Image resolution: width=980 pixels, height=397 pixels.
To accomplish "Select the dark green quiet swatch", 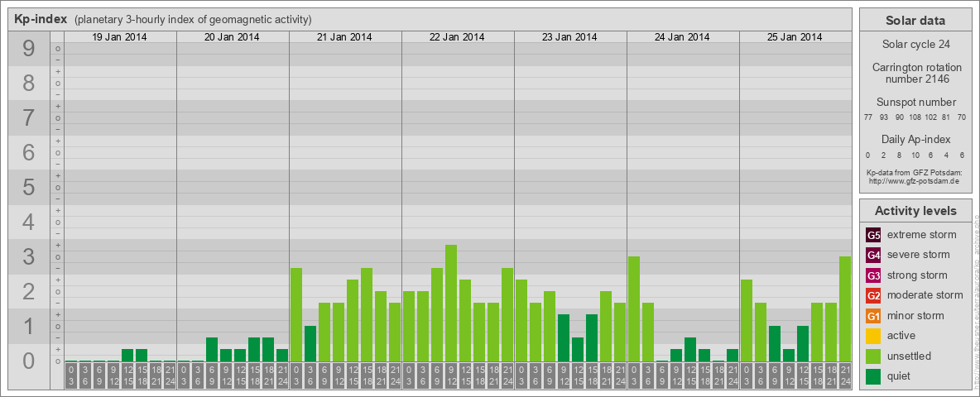I will [873, 376].
